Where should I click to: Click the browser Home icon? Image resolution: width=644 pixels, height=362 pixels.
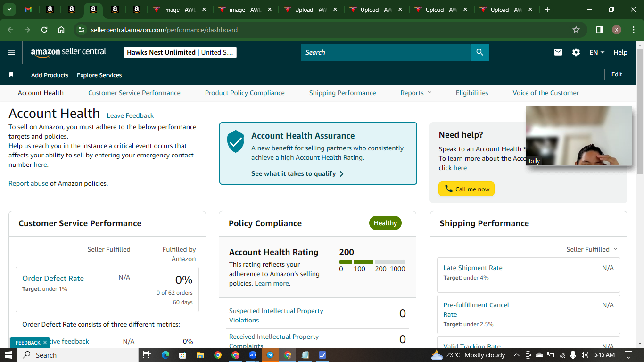click(x=61, y=30)
